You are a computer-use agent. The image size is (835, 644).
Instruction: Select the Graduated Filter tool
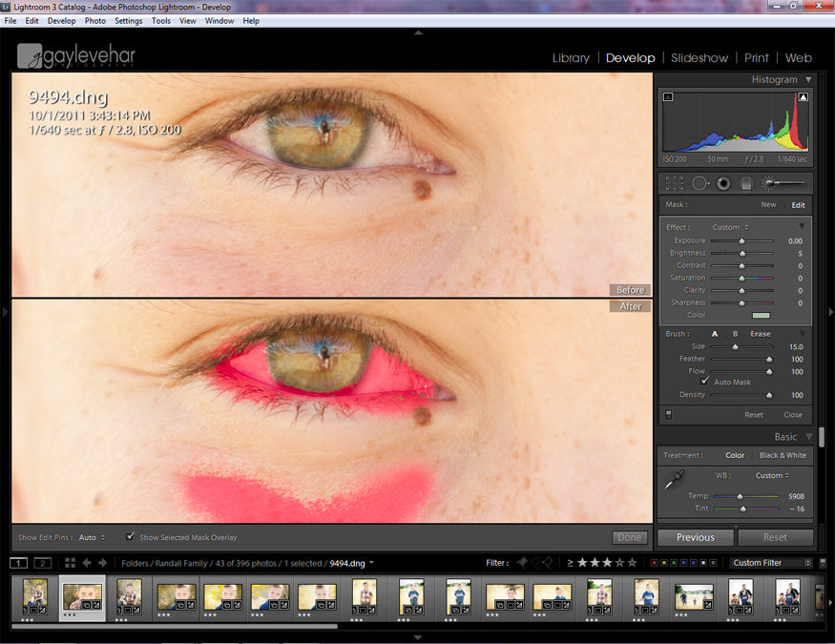[x=747, y=183]
